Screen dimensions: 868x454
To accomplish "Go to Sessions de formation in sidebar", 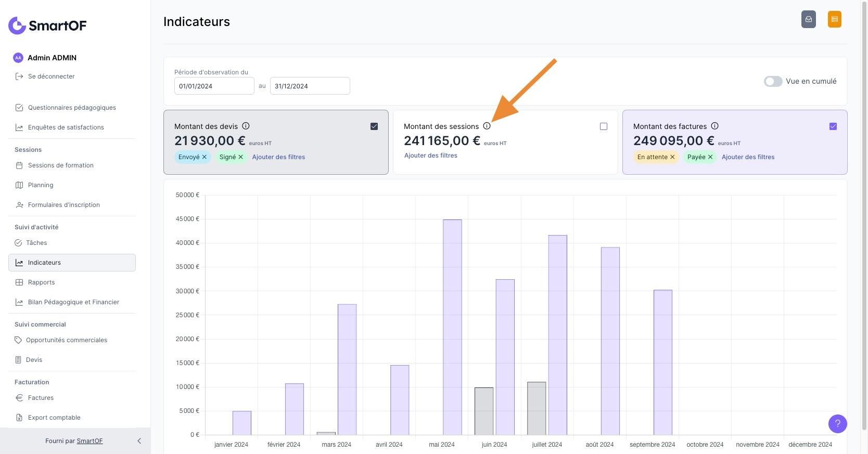I will 60,165.
